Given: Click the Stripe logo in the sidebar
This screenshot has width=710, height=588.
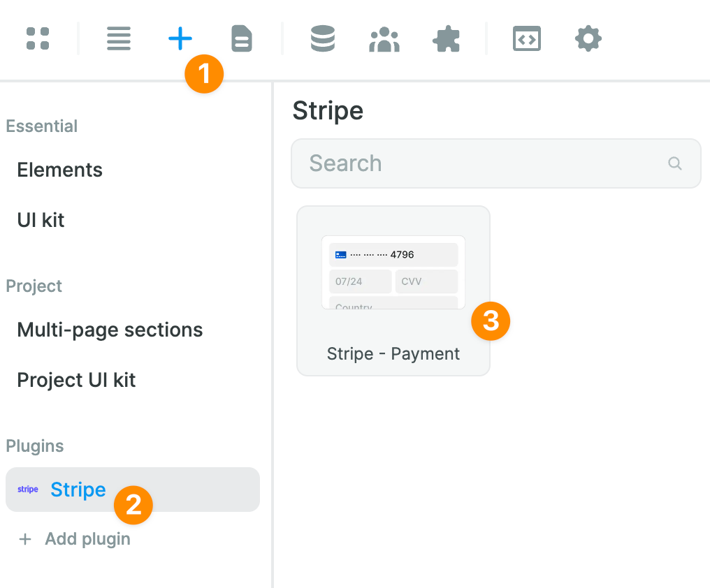Looking at the screenshot, I should tap(28, 490).
